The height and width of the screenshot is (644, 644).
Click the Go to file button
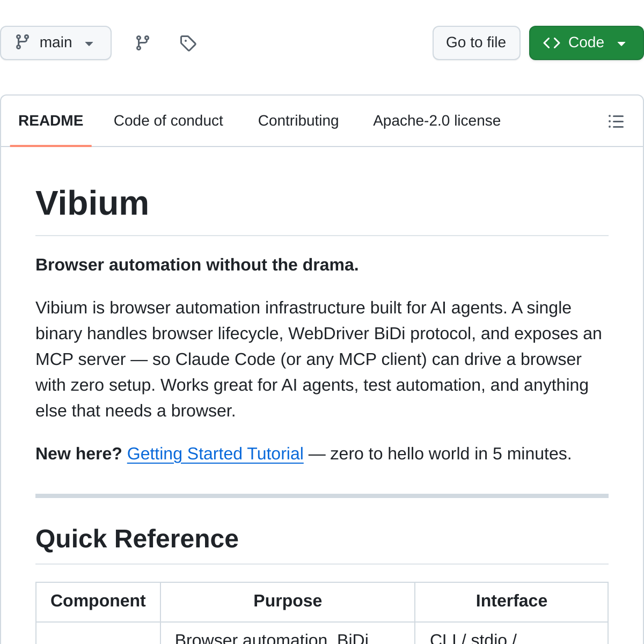(476, 42)
